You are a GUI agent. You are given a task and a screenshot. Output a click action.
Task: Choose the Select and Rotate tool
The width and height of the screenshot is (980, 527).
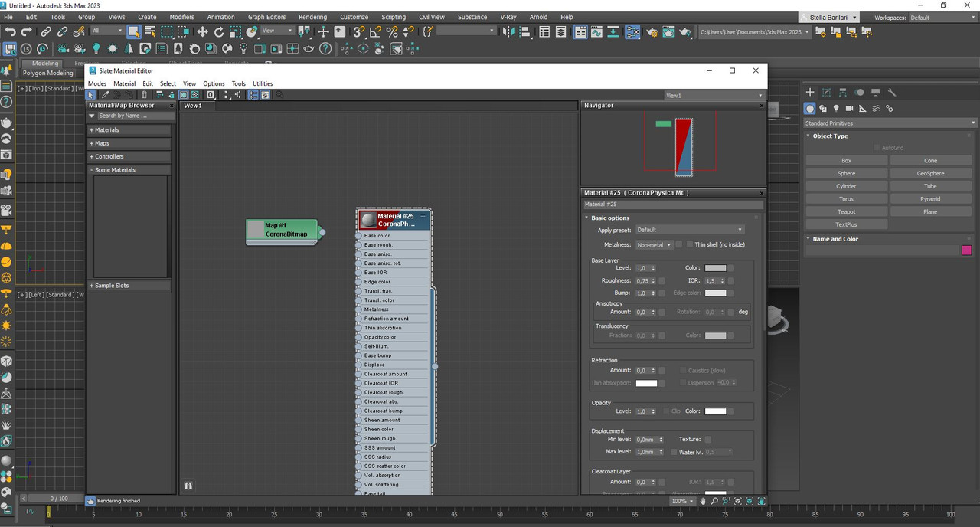point(219,31)
